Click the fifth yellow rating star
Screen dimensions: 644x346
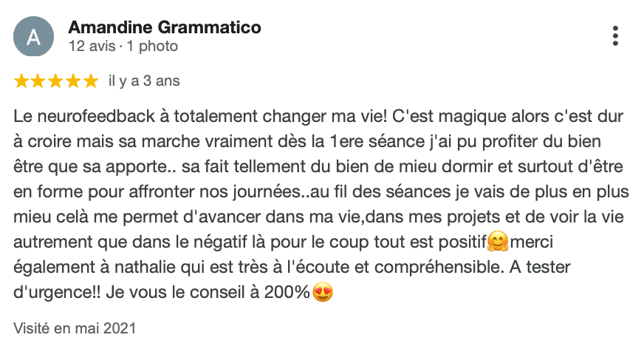pyautogui.click(x=90, y=81)
